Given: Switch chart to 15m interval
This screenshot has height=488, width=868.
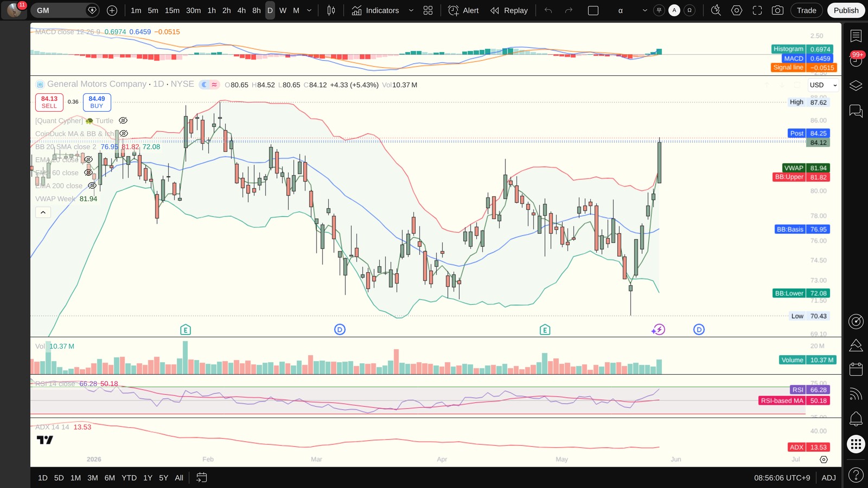Looking at the screenshot, I should (172, 10).
